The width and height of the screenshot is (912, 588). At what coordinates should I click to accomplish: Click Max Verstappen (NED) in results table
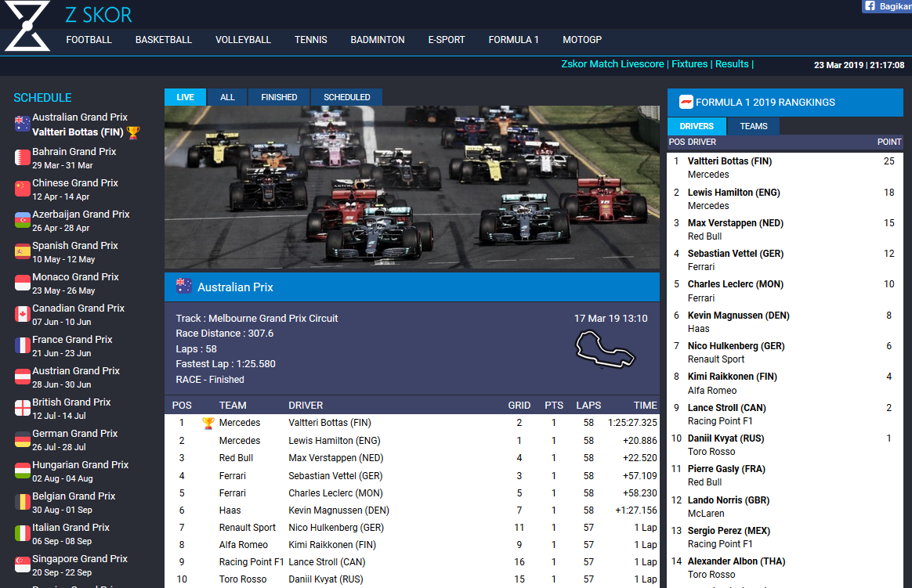[x=335, y=458]
